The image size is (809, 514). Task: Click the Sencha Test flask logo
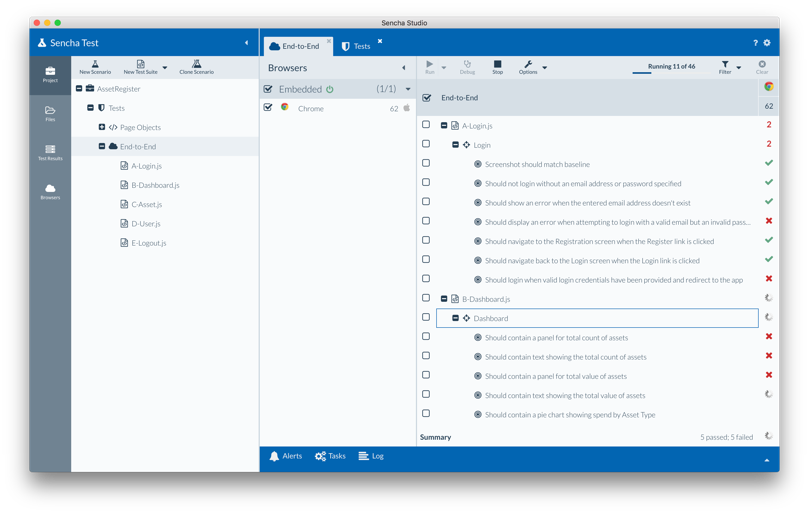pyautogui.click(x=42, y=43)
